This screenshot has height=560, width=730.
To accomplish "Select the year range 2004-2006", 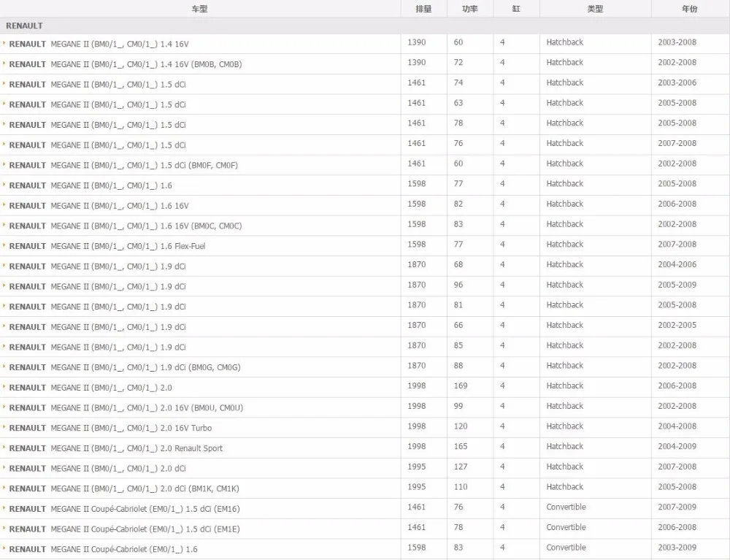I will click(677, 264).
